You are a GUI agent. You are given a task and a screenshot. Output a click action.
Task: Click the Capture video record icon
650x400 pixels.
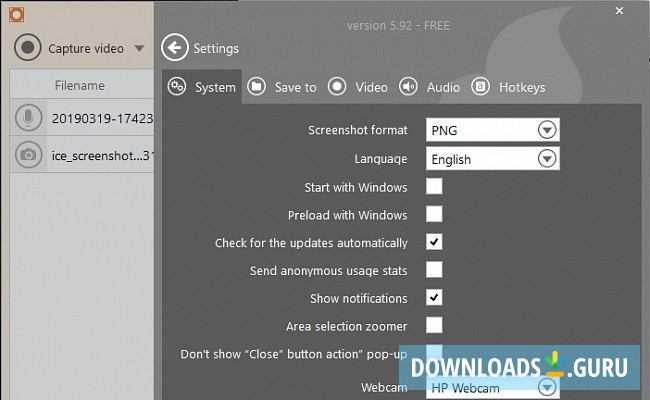[x=28, y=47]
